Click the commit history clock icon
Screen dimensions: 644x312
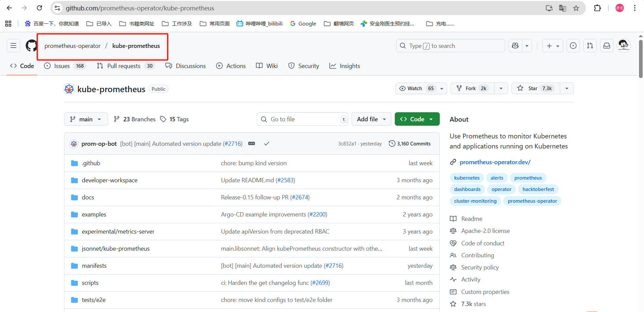(392, 143)
